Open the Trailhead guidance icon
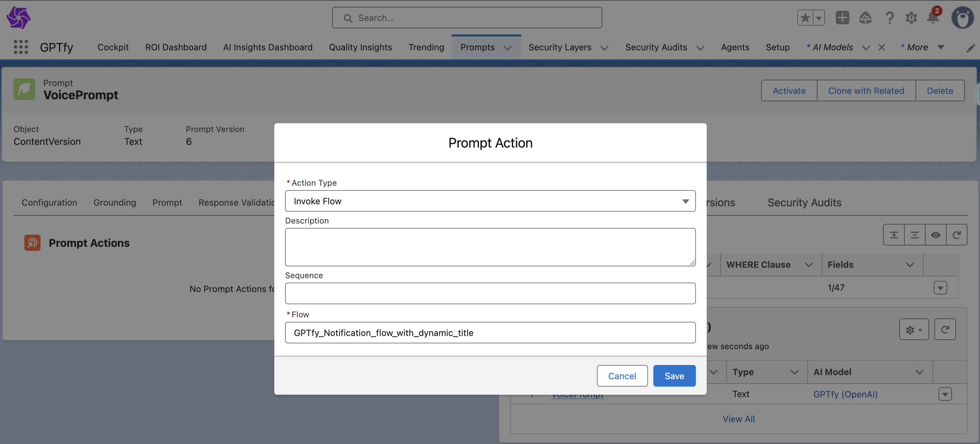 coord(865,18)
